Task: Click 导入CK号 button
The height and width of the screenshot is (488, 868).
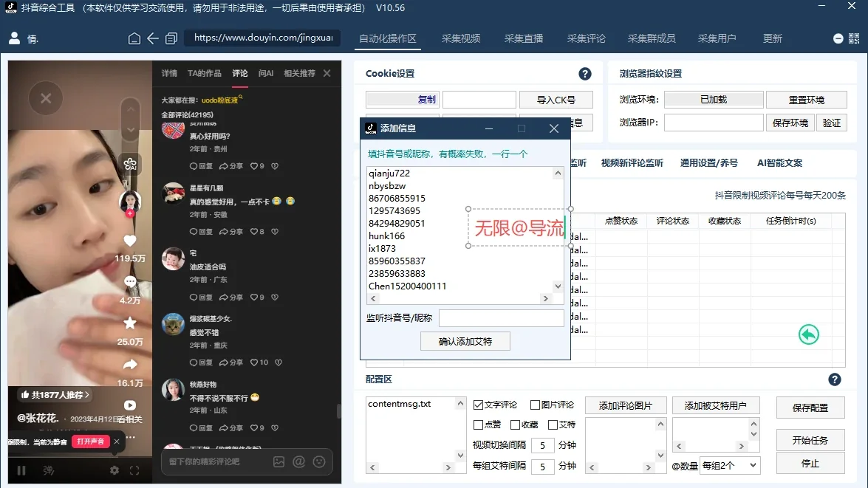Action: coord(556,100)
